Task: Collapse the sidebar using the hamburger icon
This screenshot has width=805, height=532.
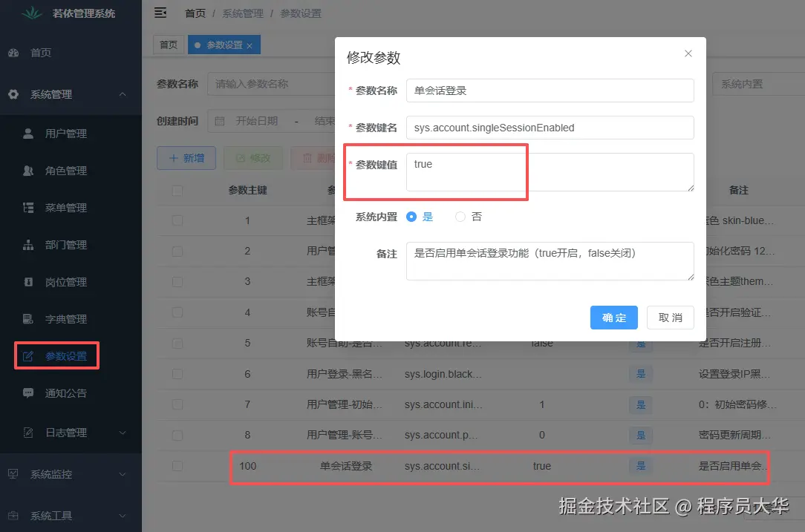Action: click(160, 13)
